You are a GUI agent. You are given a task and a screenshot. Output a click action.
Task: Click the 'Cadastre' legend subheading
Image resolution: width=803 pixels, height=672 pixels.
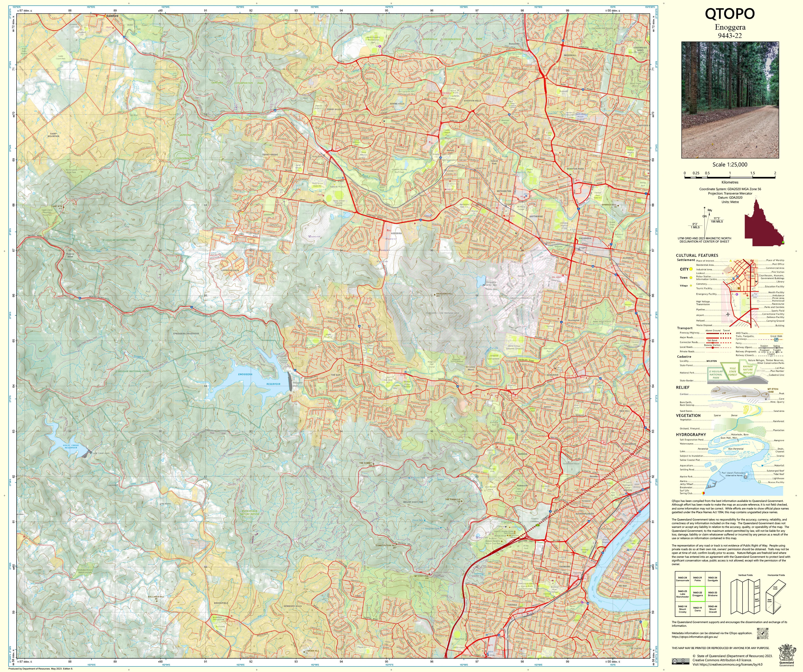click(x=684, y=357)
